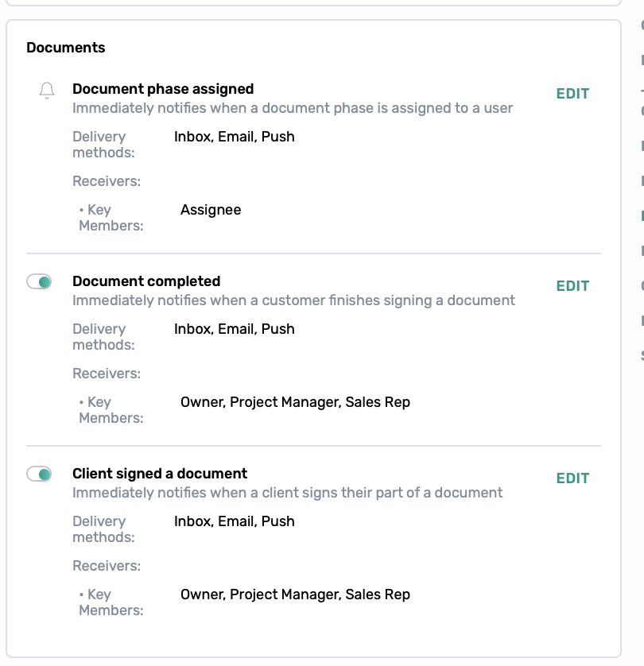Image resolution: width=644 pixels, height=666 pixels.
Task: Select the Assignee receiver value
Action: pyautogui.click(x=211, y=210)
